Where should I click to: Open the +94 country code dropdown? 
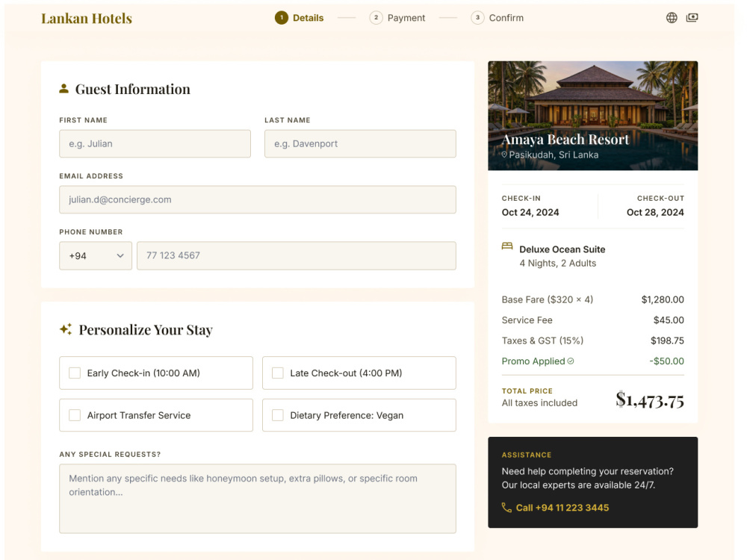[96, 255]
